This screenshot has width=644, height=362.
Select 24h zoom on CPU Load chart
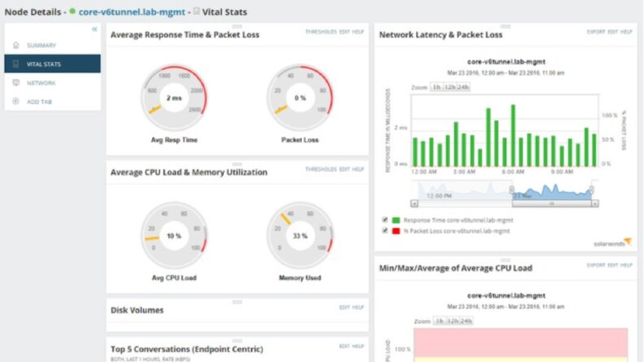click(x=466, y=321)
